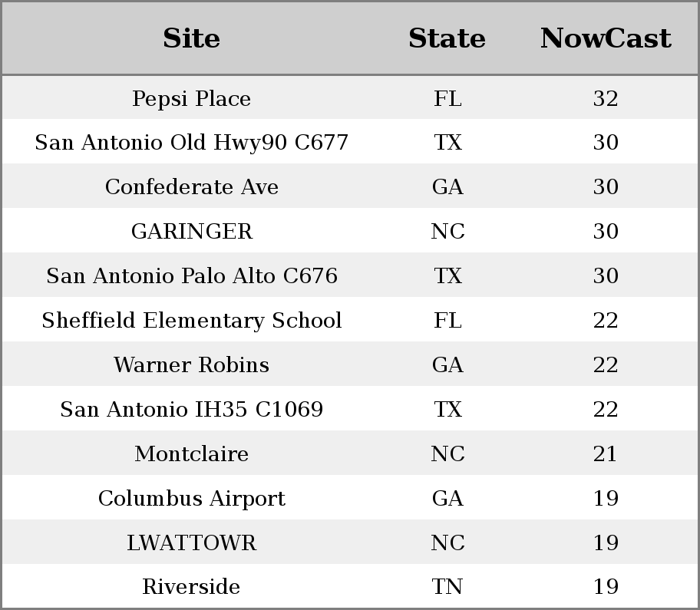Click the Montclaire site cell
This screenshot has width=700, height=610.
pyautogui.click(x=192, y=453)
